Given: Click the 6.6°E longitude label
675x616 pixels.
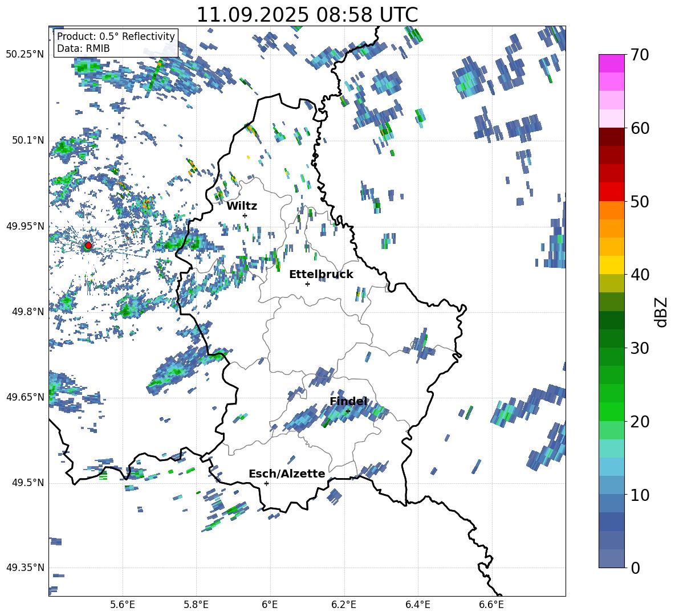Looking at the screenshot, I should (x=491, y=605).
